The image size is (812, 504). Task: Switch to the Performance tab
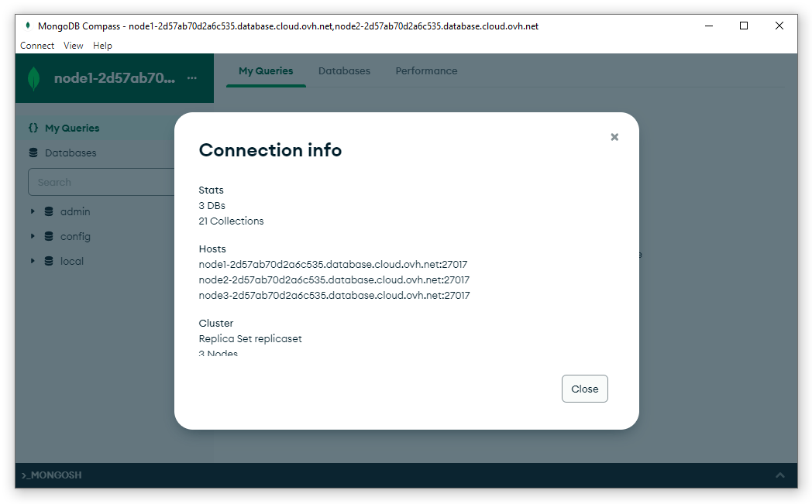[x=426, y=70]
